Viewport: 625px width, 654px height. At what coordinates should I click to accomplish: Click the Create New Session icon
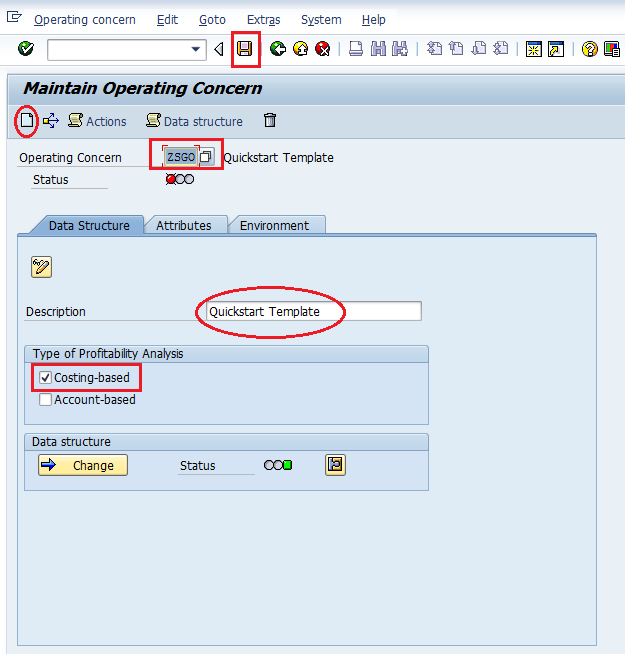(534, 49)
